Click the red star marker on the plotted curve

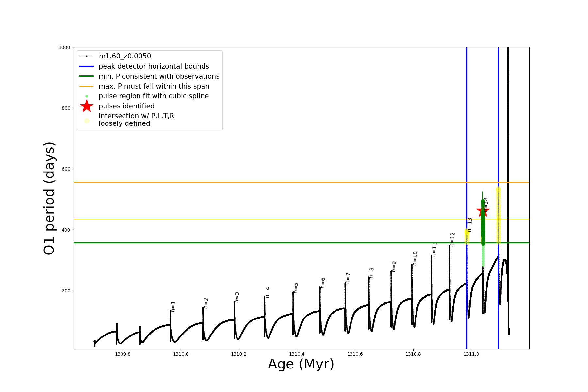tap(482, 211)
